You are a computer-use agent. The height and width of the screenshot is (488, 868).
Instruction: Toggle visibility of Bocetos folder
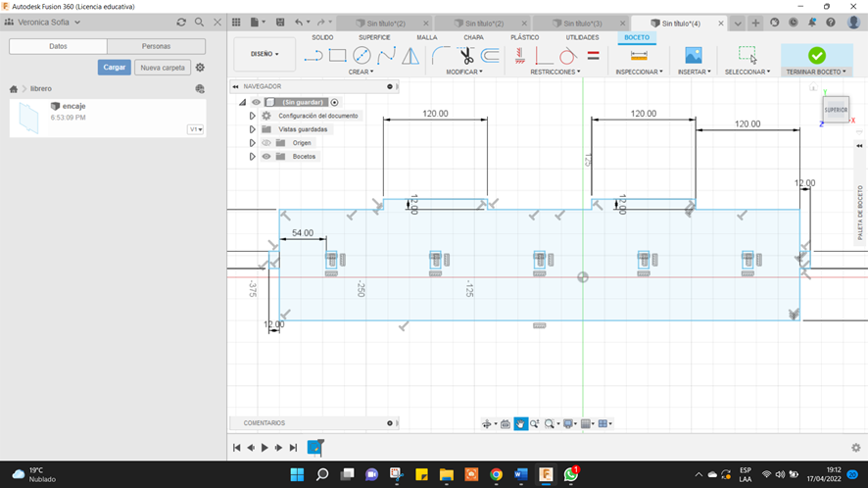coord(266,156)
